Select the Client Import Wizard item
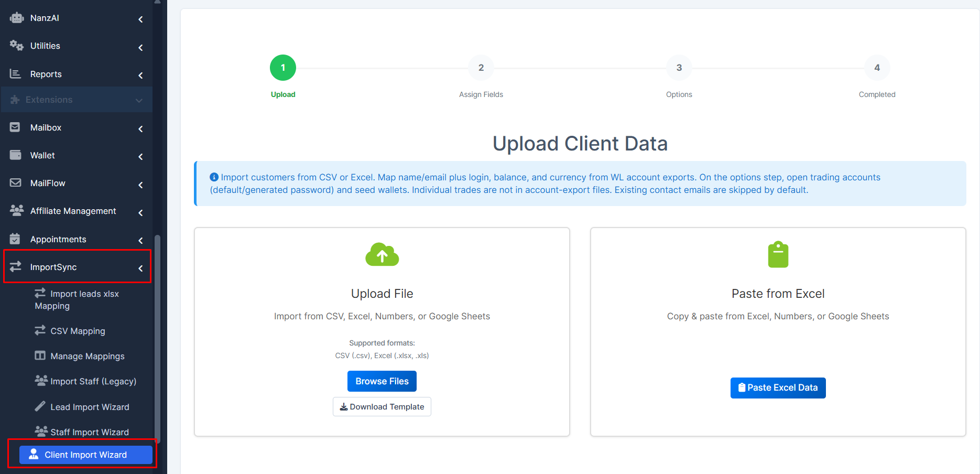 (86, 455)
